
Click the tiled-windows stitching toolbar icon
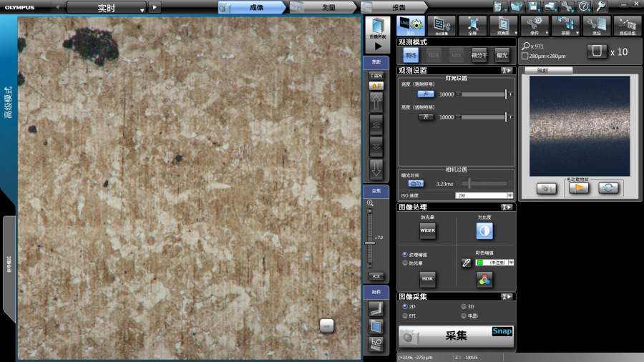[565, 26]
